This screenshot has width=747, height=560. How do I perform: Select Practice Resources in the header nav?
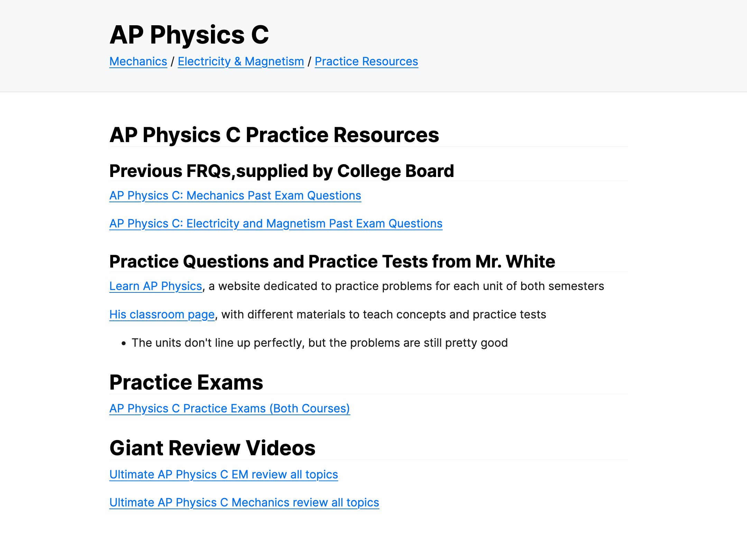tap(366, 62)
